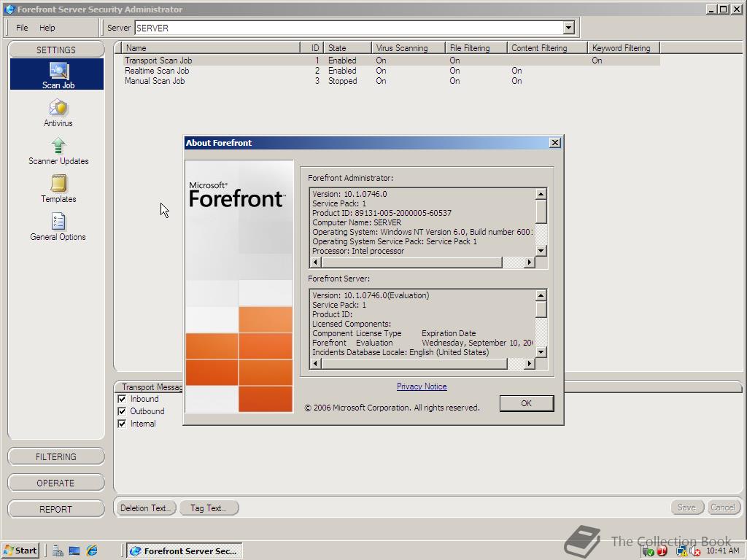Click the Product ID line in Forefront Administrator
Screen dimensions: 747x560
coord(382,213)
